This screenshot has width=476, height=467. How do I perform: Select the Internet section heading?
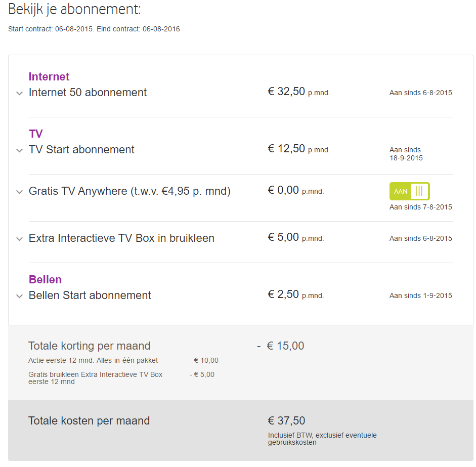(49, 77)
